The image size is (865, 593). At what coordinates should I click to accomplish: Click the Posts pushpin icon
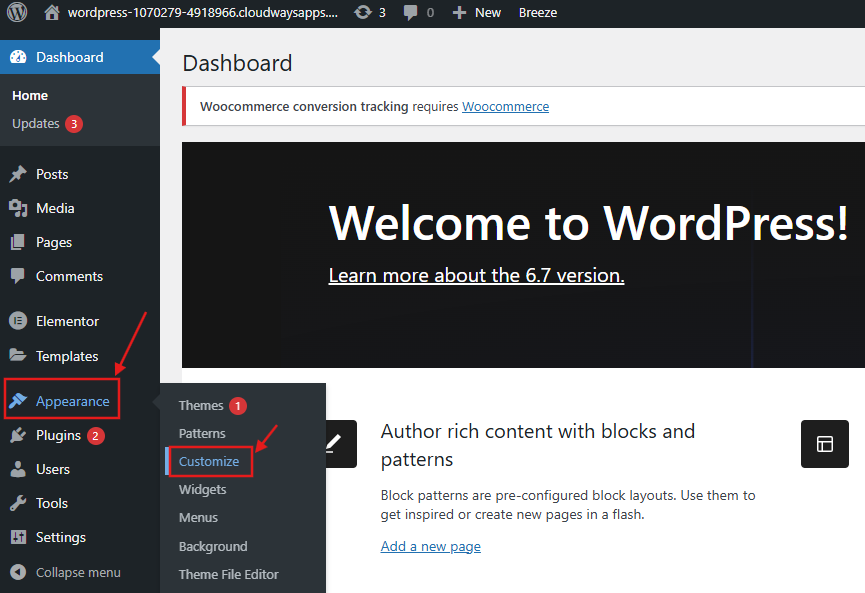coord(18,174)
